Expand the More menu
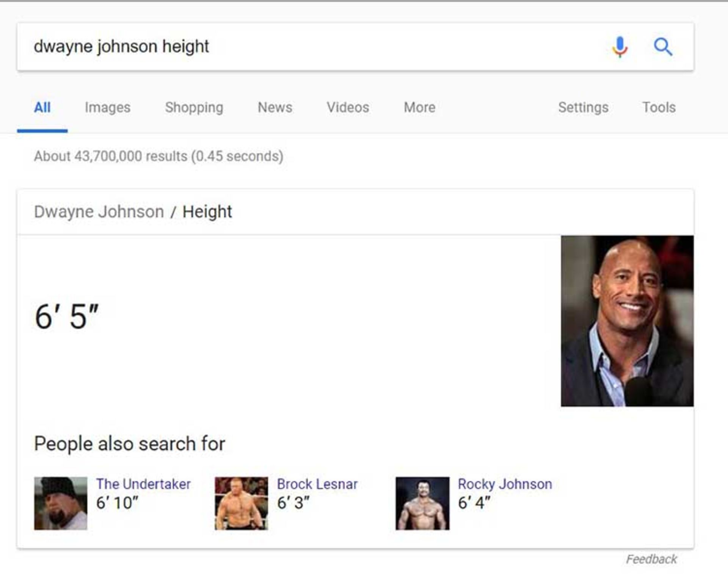728x584 pixels. pos(419,107)
